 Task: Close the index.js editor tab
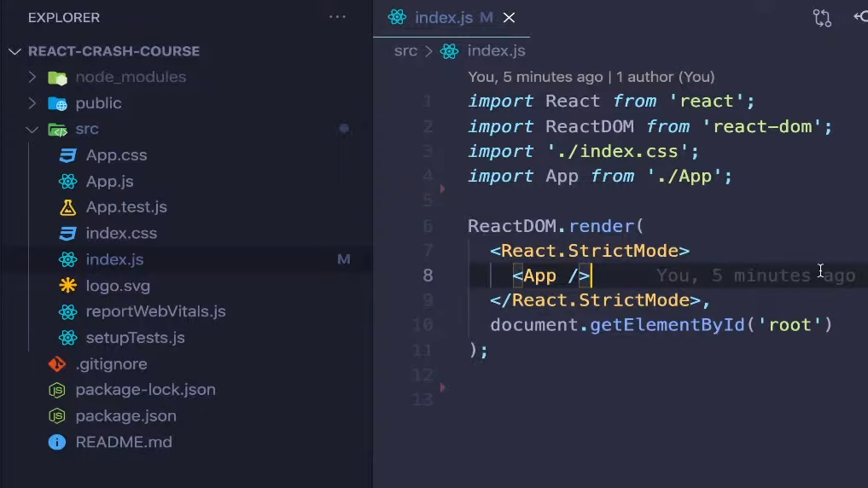(x=509, y=18)
